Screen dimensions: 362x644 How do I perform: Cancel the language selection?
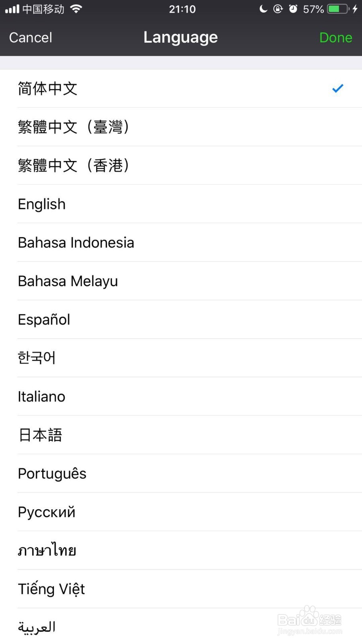(x=31, y=37)
